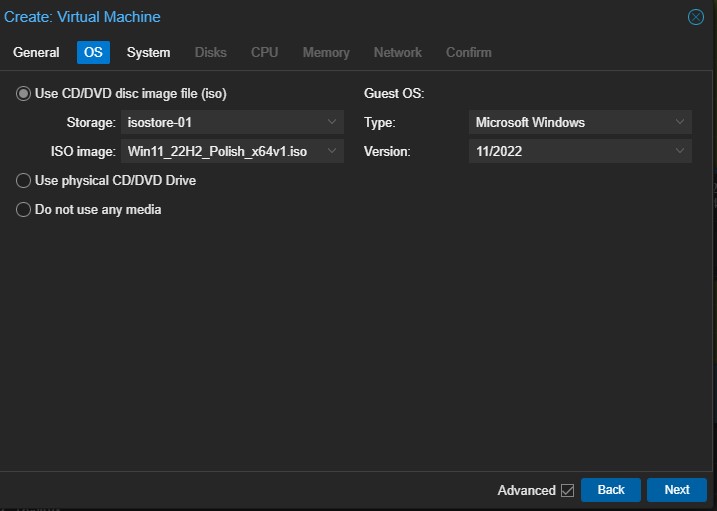
Task: Open the Version dropdown arrow
Action: [x=681, y=152]
